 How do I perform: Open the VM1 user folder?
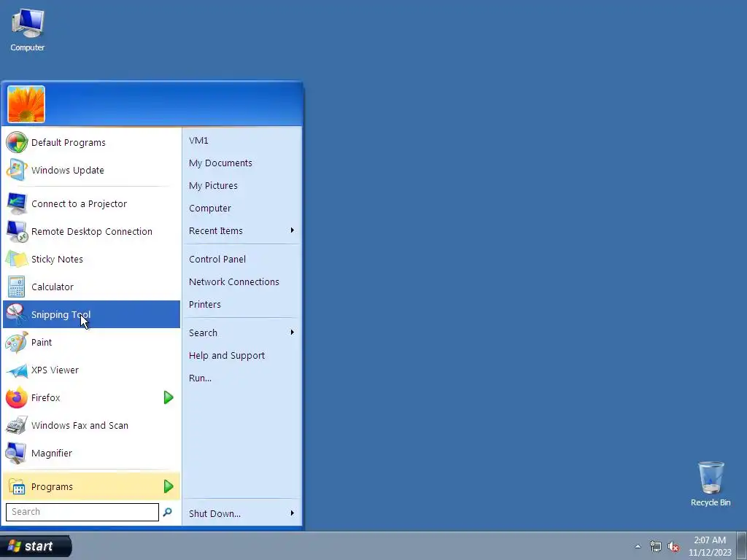coord(198,141)
